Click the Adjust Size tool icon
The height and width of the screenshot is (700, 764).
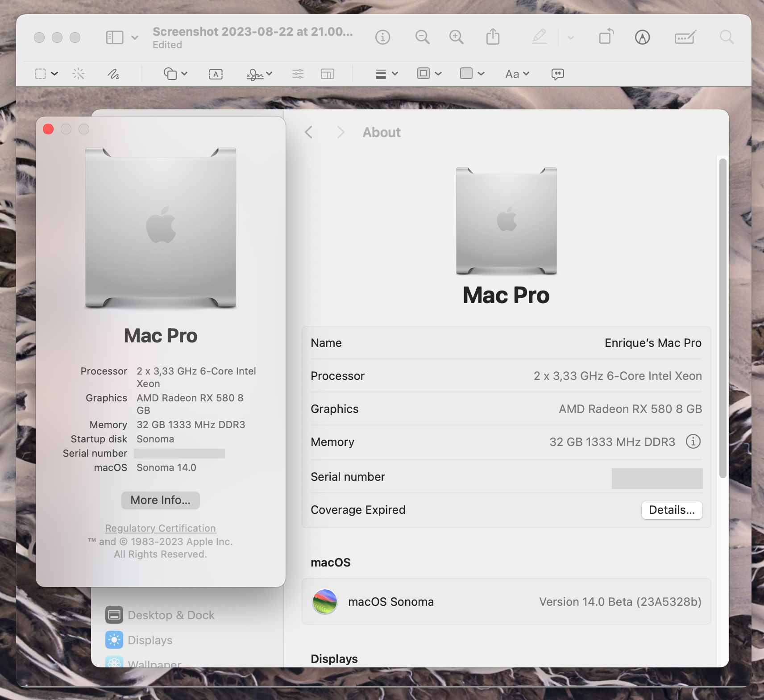pos(328,74)
